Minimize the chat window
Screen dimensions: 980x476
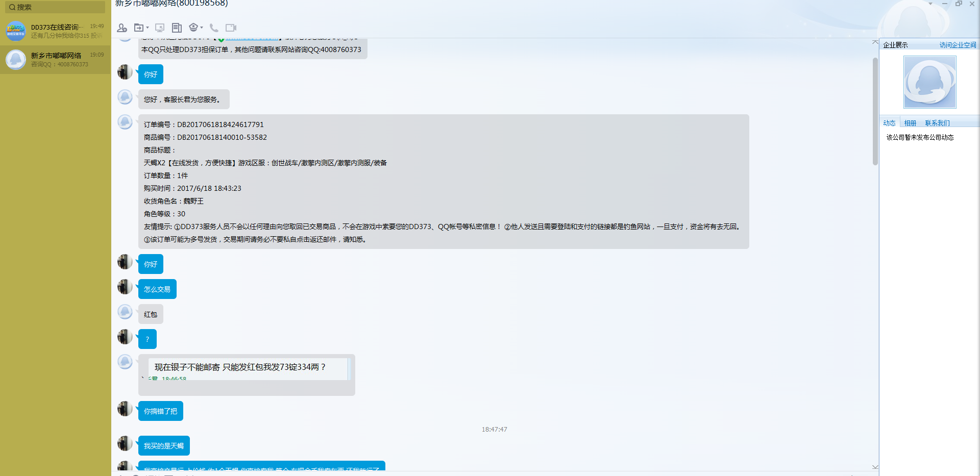pos(945,4)
